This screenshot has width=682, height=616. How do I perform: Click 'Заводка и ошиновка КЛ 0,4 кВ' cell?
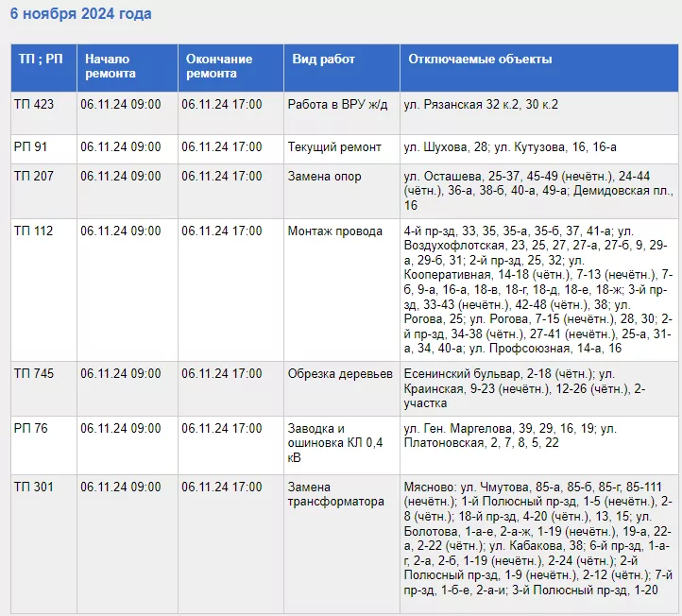point(342,446)
